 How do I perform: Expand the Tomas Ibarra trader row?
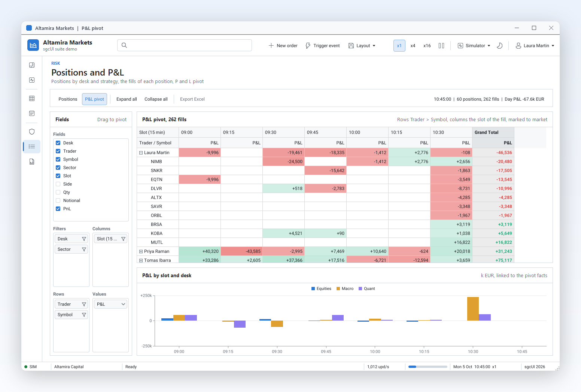click(141, 260)
